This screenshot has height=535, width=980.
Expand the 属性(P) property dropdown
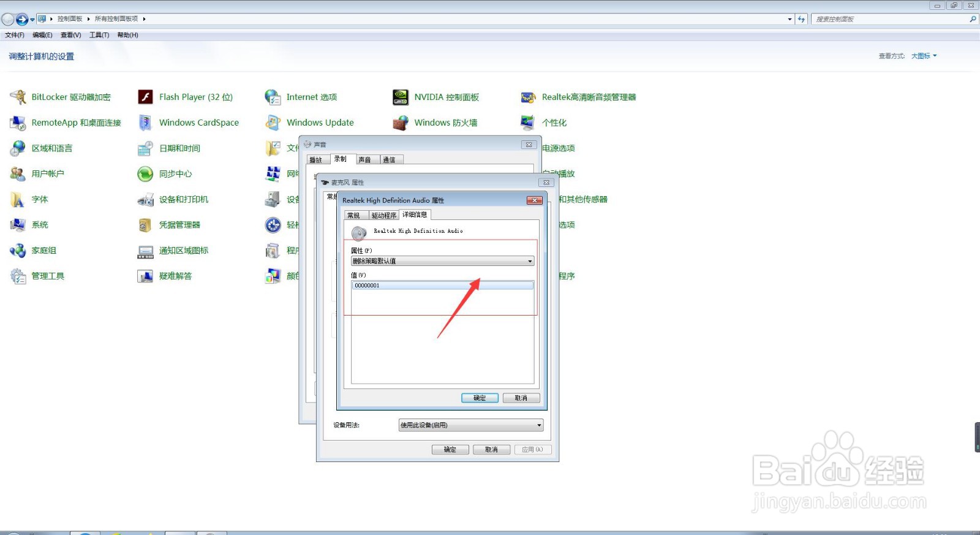530,261
